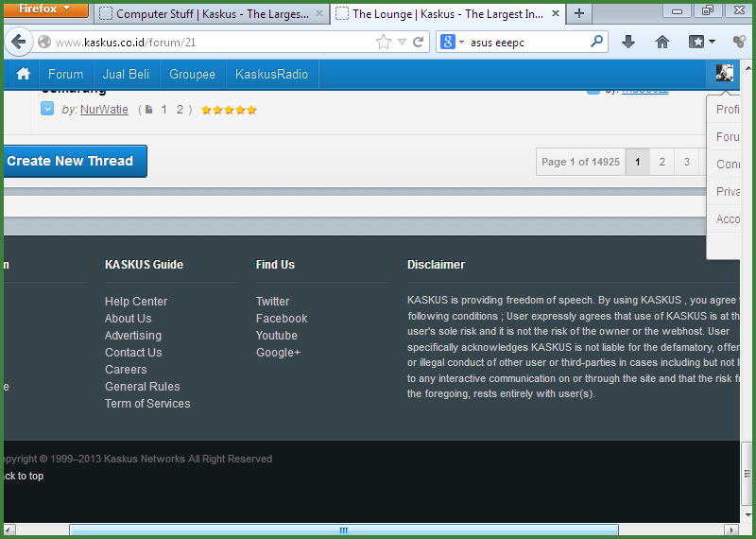Open Groupee navigation item

192,74
